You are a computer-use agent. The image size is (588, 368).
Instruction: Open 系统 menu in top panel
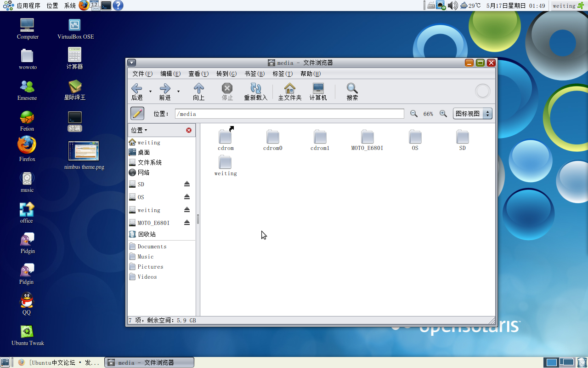pyautogui.click(x=70, y=6)
